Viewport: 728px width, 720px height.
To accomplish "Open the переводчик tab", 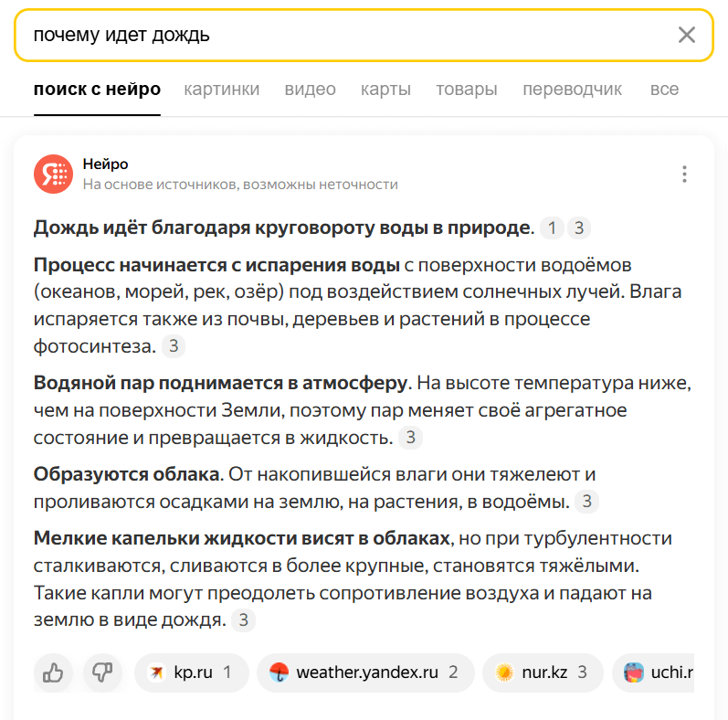I will pyautogui.click(x=572, y=89).
